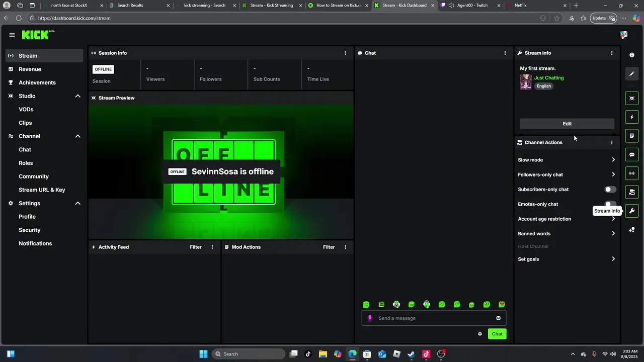Viewport: 644px width, 362px height.
Task: Click the three-dots icon below wrench icon
Action: coord(632,230)
